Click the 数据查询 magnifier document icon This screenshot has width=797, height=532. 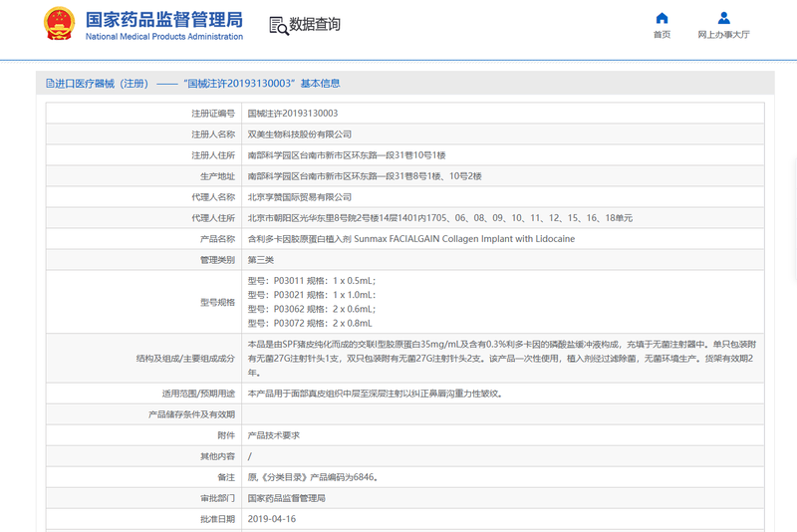(278, 25)
